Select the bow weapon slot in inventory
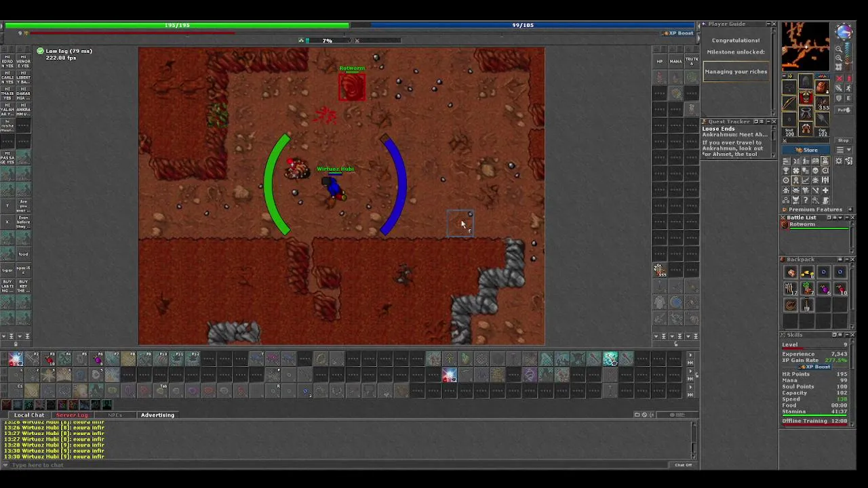The height and width of the screenshot is (488, 868). [789, 102]
